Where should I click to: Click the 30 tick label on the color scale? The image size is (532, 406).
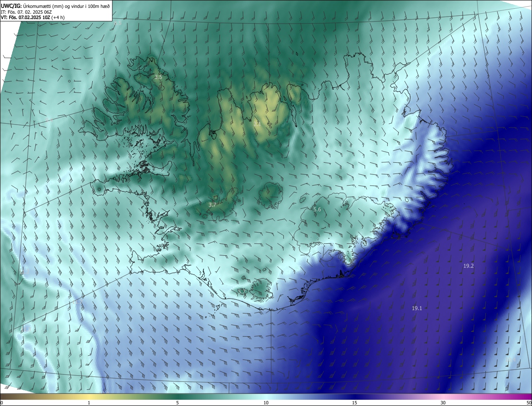click(x=443, y=403)
